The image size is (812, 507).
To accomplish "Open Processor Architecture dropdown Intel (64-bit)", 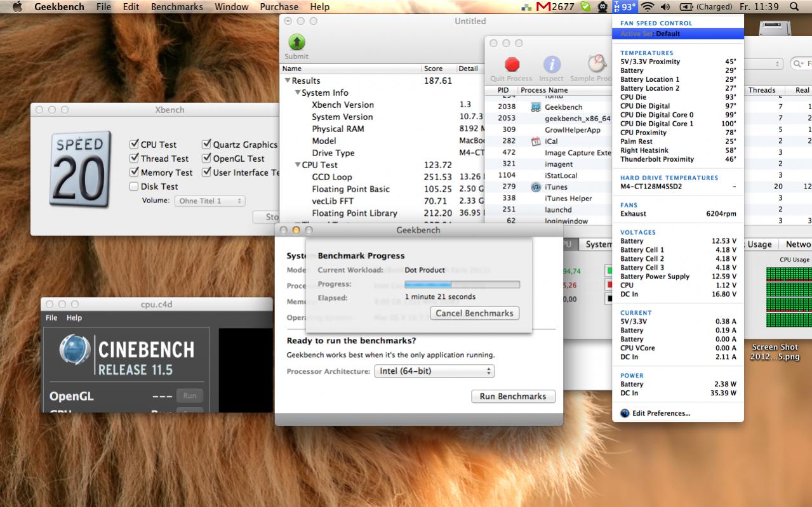I will (x=434, y=371).
